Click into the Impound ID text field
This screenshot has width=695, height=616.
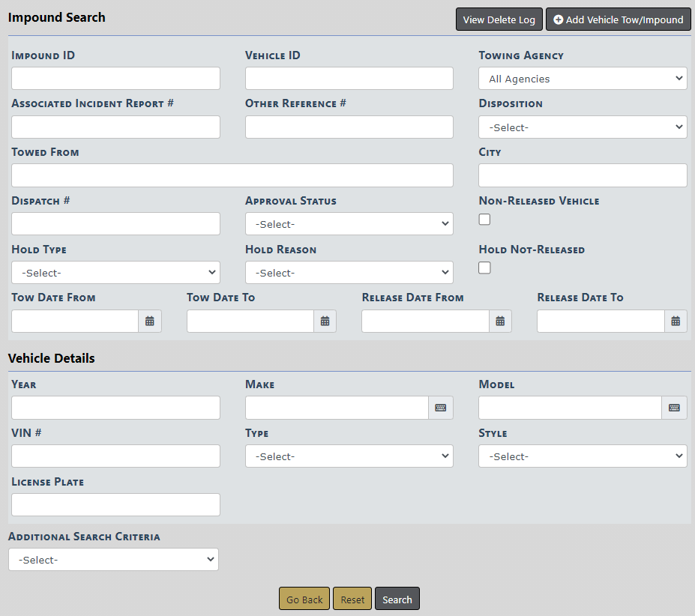coord(115,79)
